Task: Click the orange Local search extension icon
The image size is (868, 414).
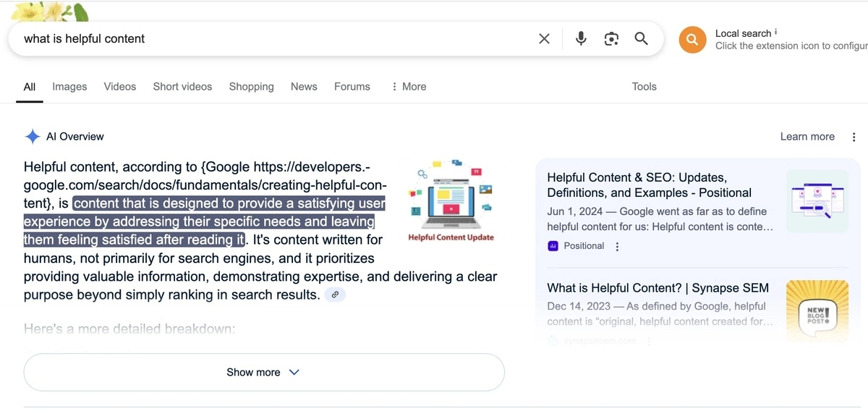Action: click(x=692, y=40)
